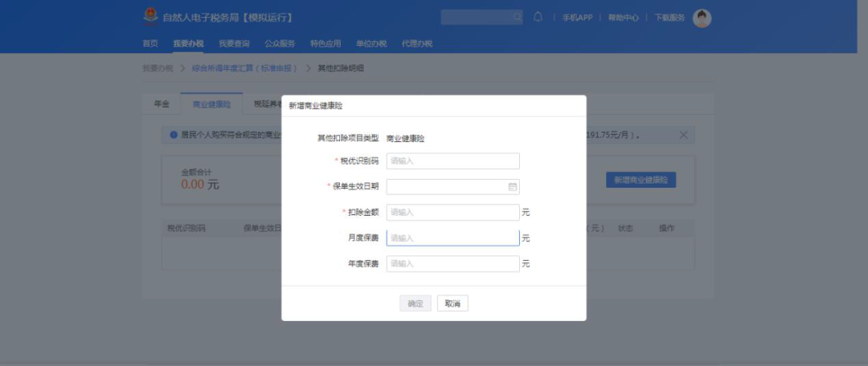
Task: Follow the 综合所得年度汇算 breadcrumb link
Action: pos(244,68)
